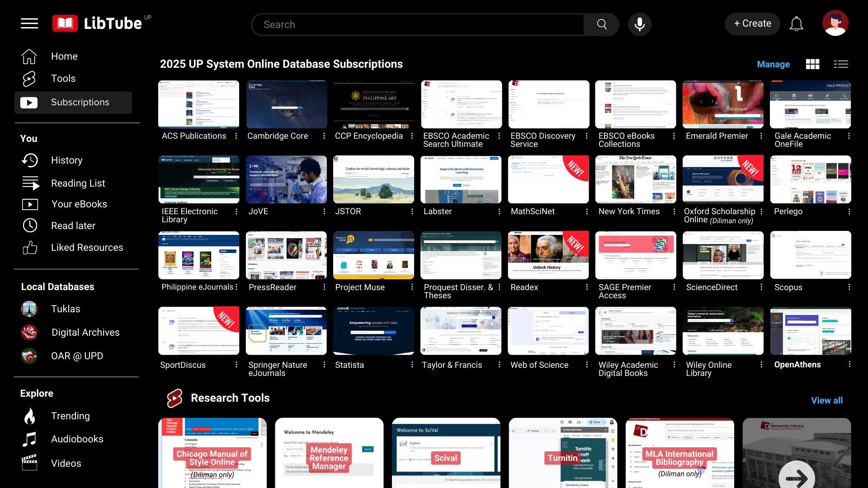Open the user profile avatar
The width and height of the screenshot is (868, 488).
point(835,23)
